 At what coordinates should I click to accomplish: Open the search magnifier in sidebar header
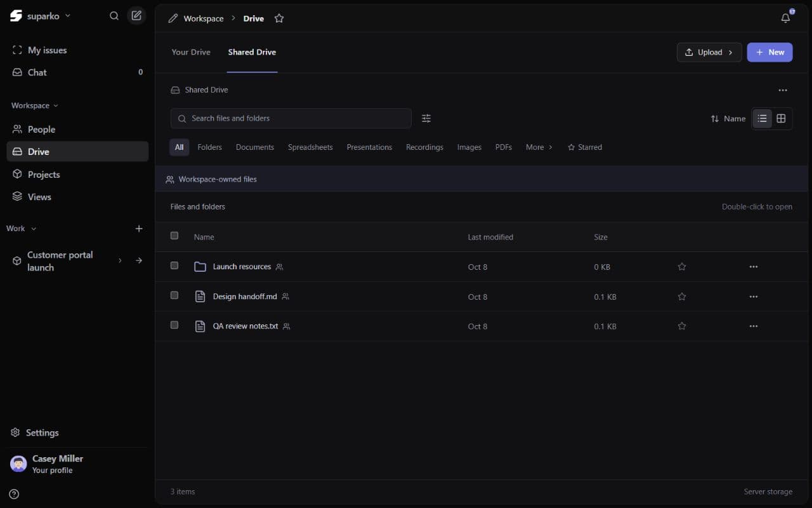[x=114, y=16]
